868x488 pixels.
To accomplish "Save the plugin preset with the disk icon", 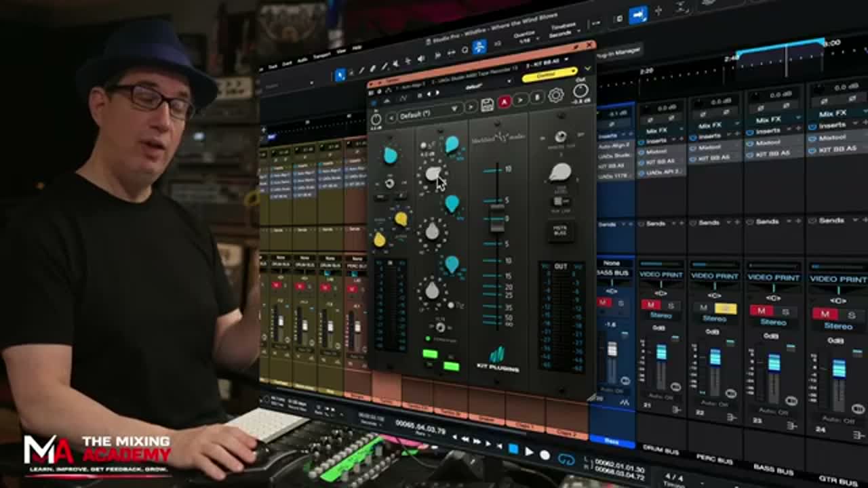I will tap(487, 104).
